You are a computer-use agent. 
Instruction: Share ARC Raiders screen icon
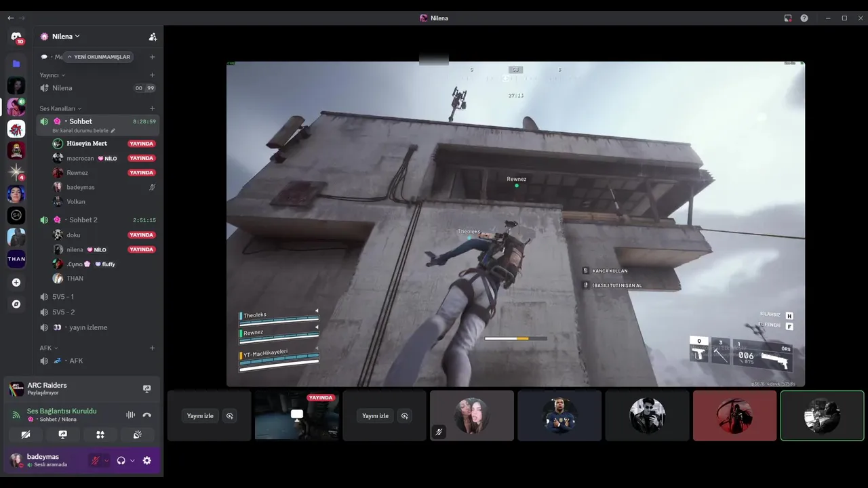(x=147, y=389)
